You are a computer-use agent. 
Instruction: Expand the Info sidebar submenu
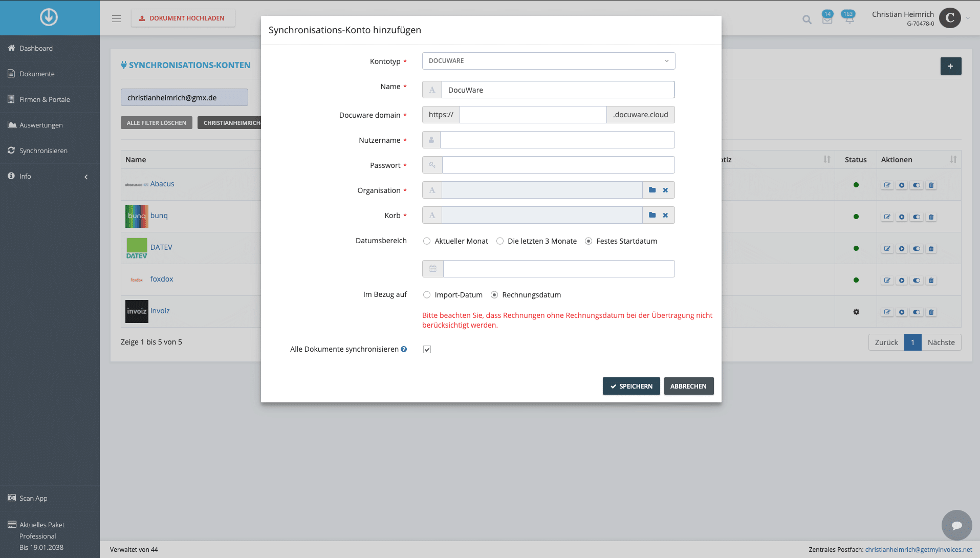coord(86,177)
